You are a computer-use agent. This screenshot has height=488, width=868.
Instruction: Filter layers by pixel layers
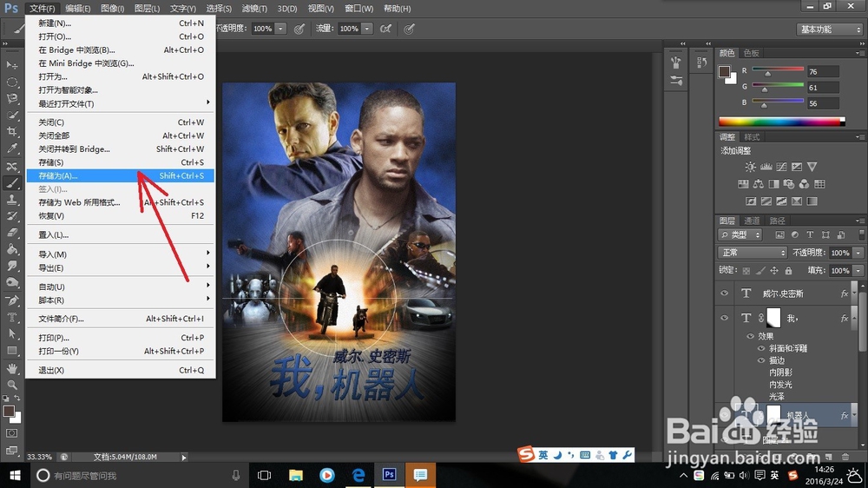click(779, 234)
